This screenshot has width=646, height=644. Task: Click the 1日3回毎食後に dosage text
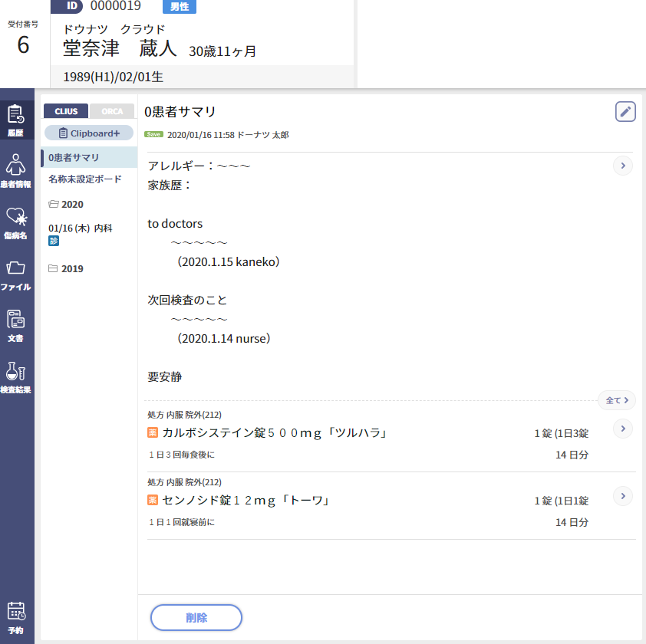[x=182, y=455]
